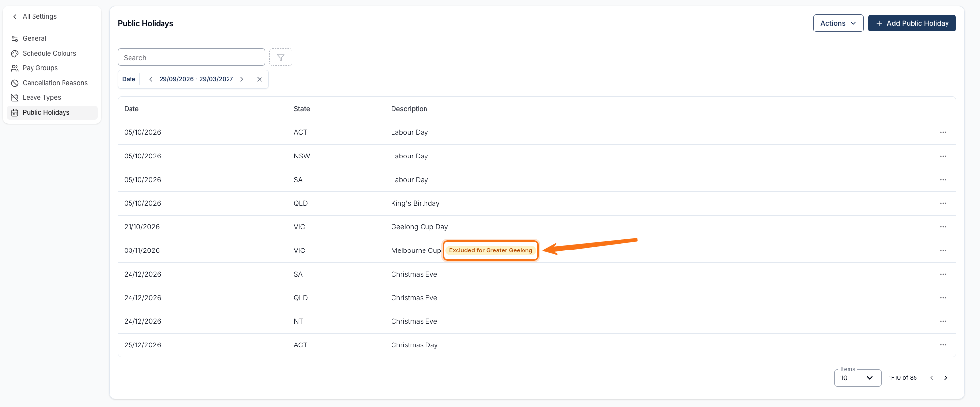The width and height of the screenshot is (980, 407).
Task: Click the Search input field
Action: (x=192, y=57)
